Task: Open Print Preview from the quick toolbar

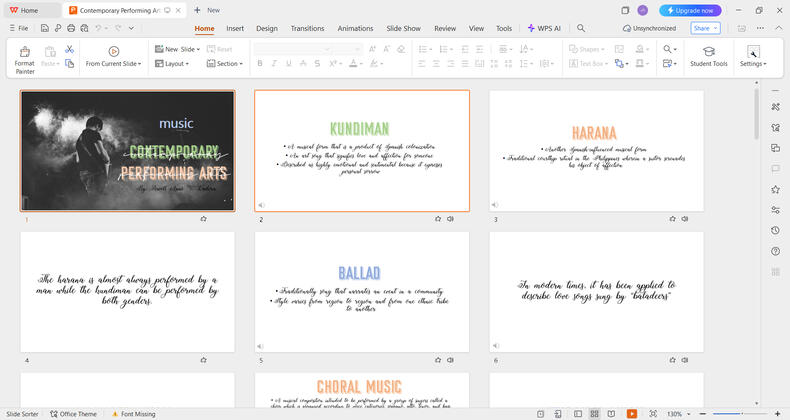Action: tap(84, 28)
